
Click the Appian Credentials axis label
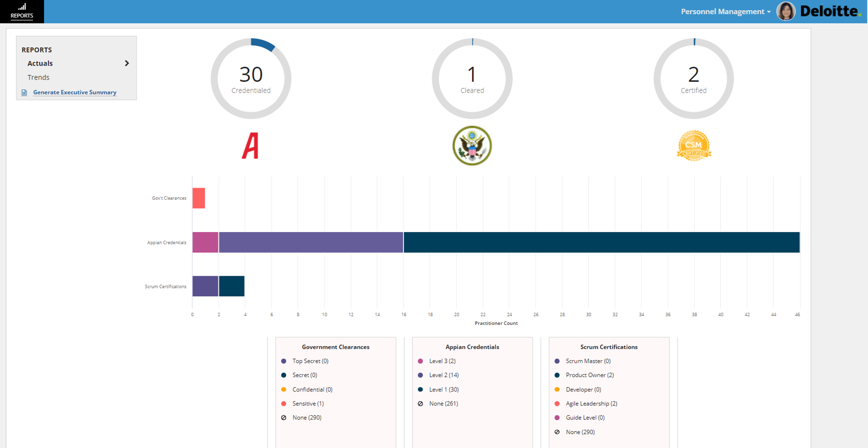166,242
